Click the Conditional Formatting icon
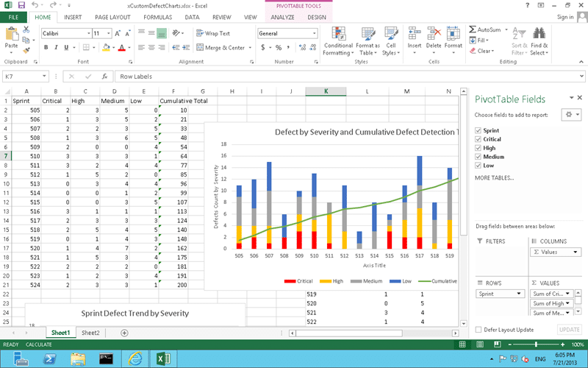The image size is (588, 368). point(337,35)
